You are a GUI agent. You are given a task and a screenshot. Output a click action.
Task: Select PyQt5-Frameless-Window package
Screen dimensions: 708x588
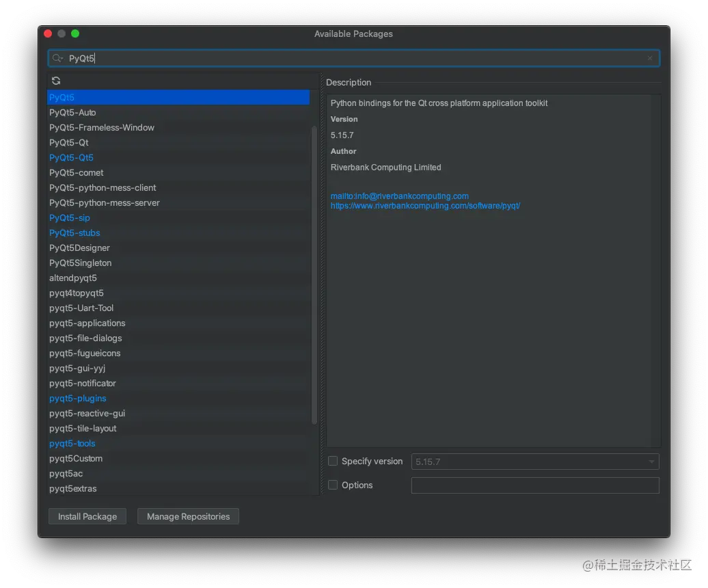(179, 128)
